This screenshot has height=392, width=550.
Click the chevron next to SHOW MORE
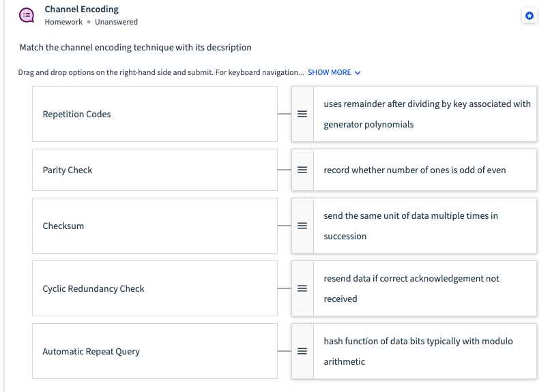[x=358, y=73]
